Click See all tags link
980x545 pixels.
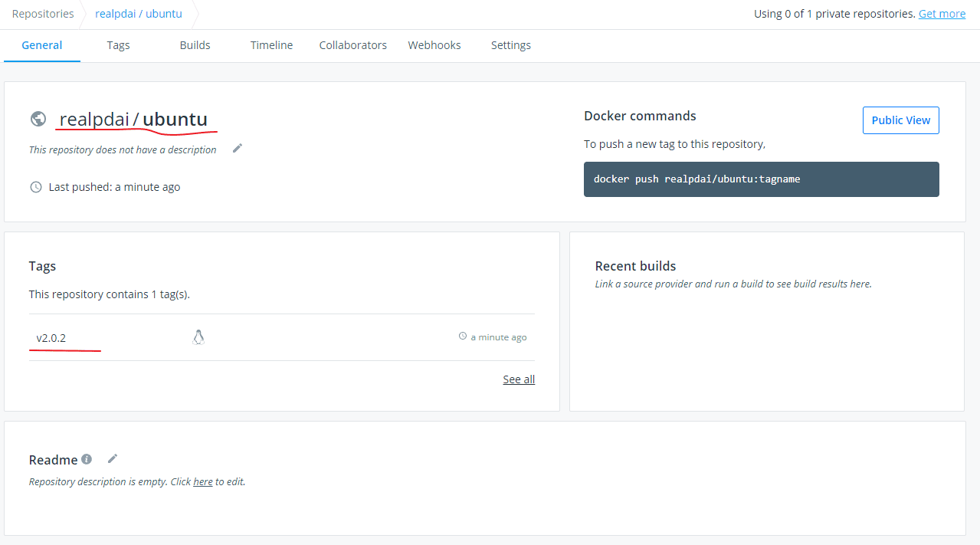519,379
